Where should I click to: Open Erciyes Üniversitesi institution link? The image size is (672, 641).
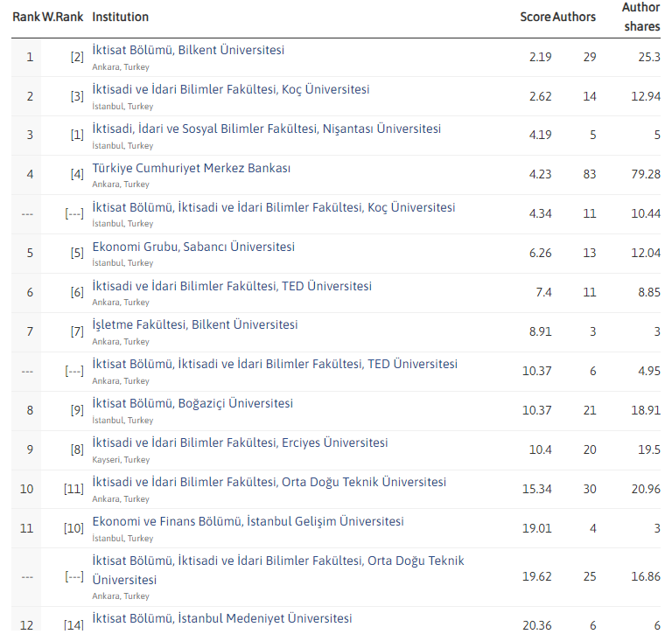(x=240, y=442)
